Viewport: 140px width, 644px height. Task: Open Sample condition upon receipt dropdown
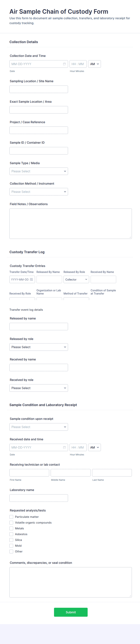[39, 427]
